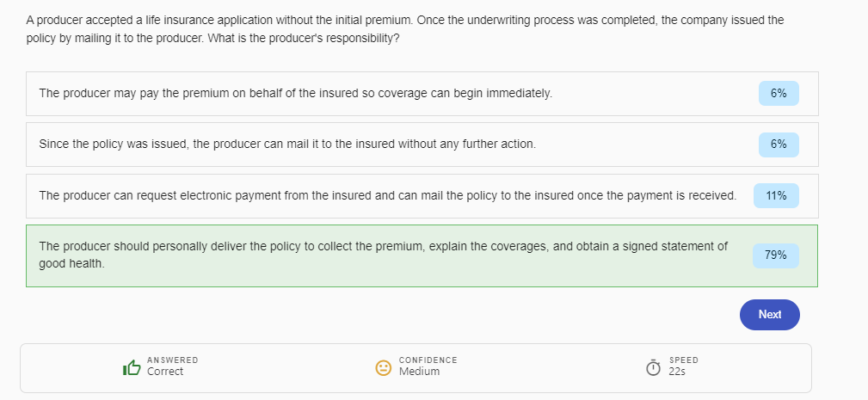
Task: Click the thumbs-up Answered icon
Action: 132,367
